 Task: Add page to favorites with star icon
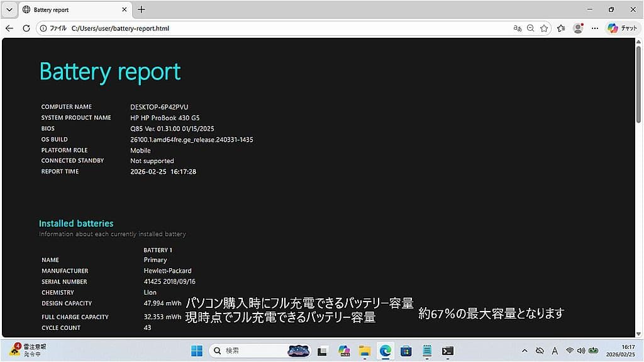(x=544, y=28)
